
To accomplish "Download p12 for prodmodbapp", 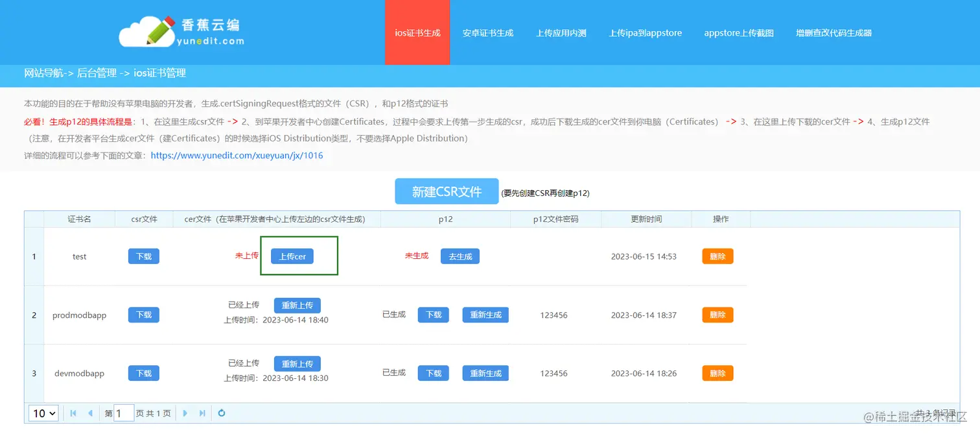I will point(434,315).
